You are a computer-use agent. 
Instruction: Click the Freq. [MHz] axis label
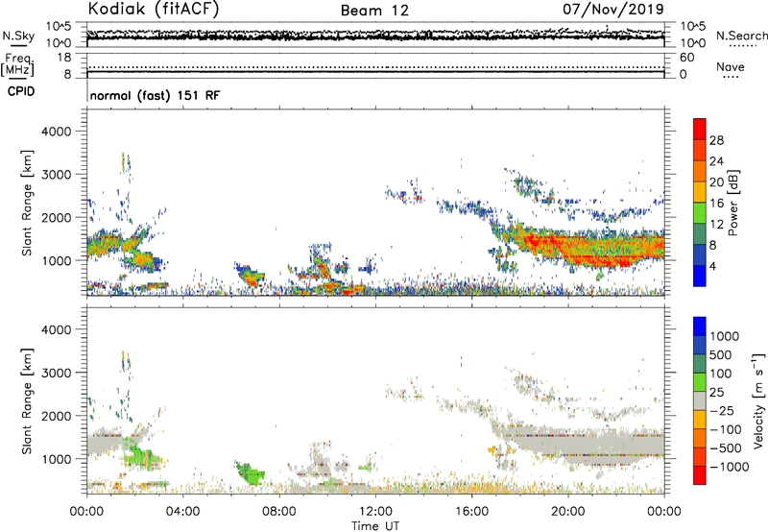17,65
